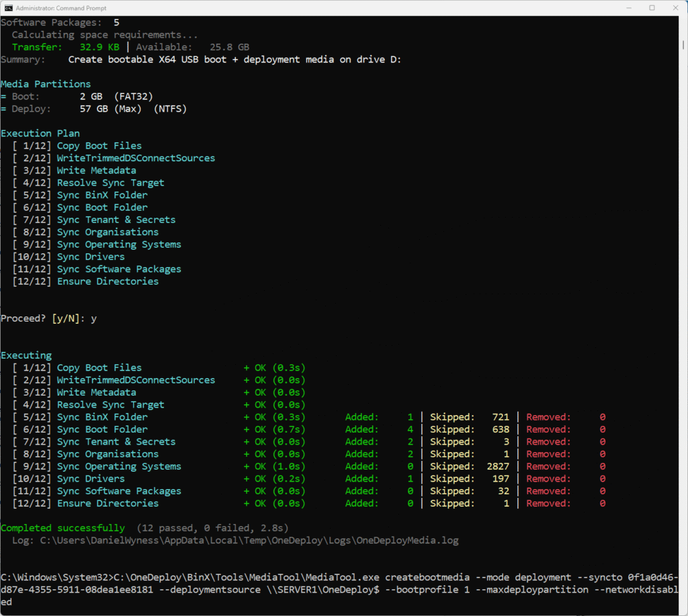Screen dimensions: 688x616
Task: Click 'MediaTool.exe' in the command line
Action: [x=342, y=578]
